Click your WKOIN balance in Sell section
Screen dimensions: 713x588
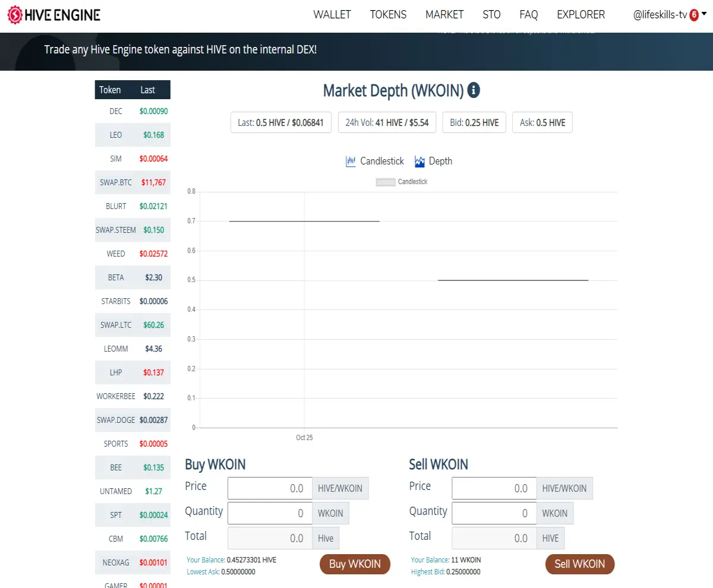466,560
